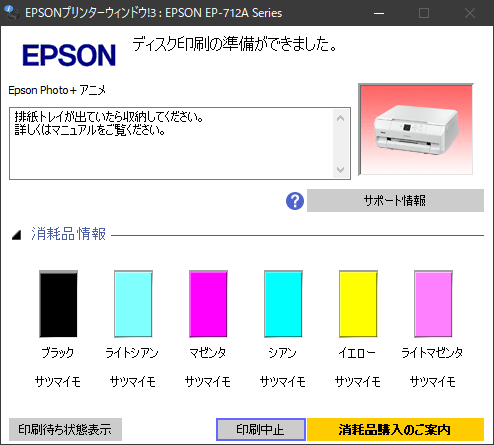The height and width of the screenshot is (445, 494).
Task: Open 消耗品購入のご案内 purchase guide
Action: 395,429
